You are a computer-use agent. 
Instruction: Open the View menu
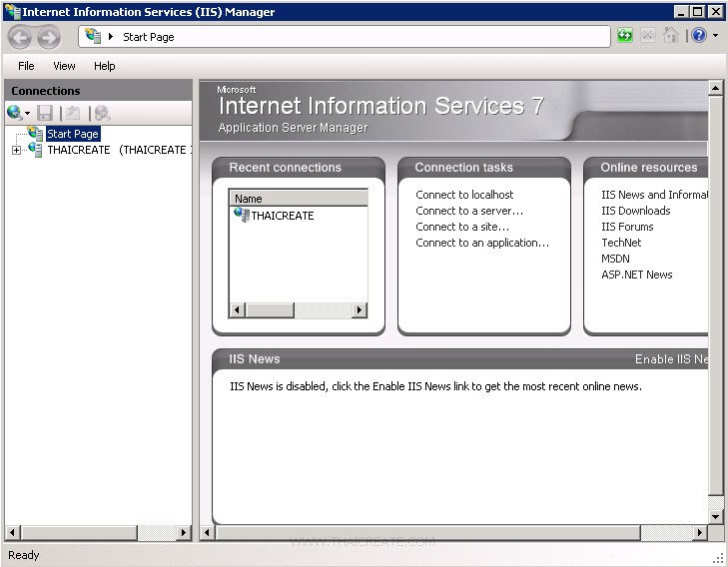click(x=64, y=66)
